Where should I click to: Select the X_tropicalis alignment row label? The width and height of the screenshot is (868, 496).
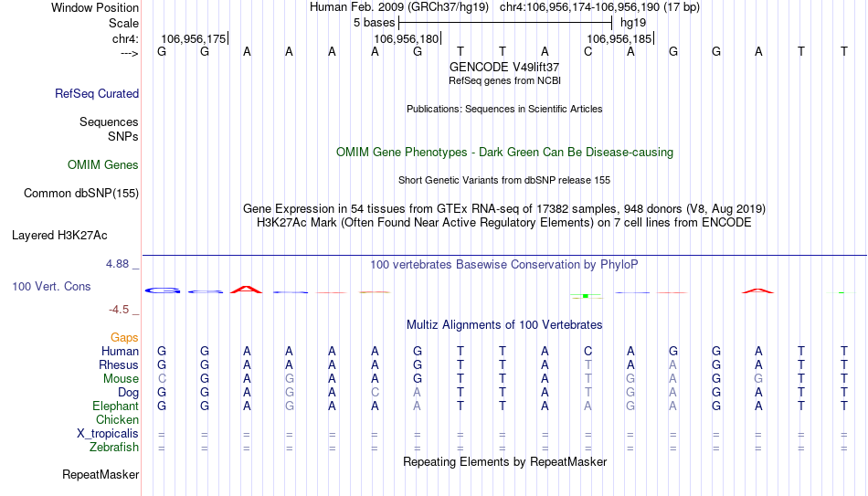108,434
